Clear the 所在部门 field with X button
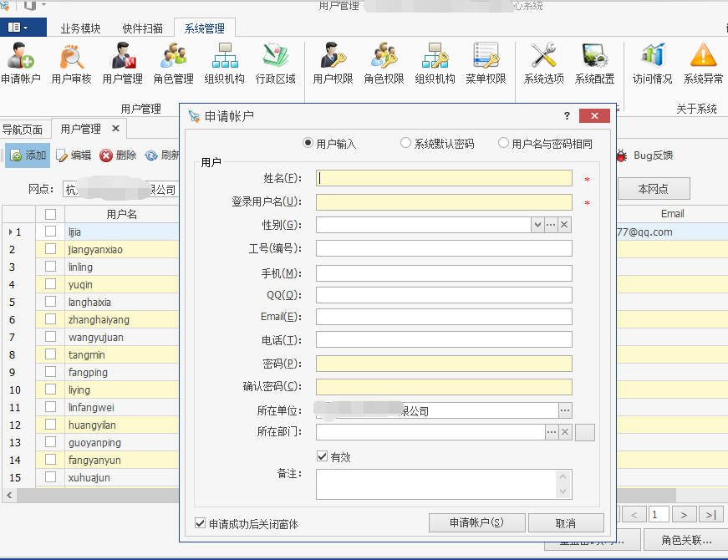This screenshot has height=560, width=728. [565, 432]
